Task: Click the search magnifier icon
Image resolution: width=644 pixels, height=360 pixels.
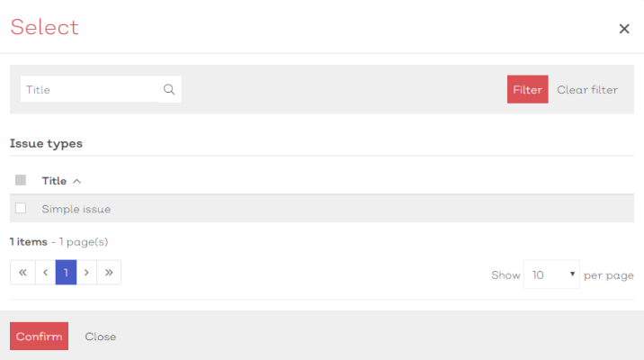Action: (x=169, y=89)
